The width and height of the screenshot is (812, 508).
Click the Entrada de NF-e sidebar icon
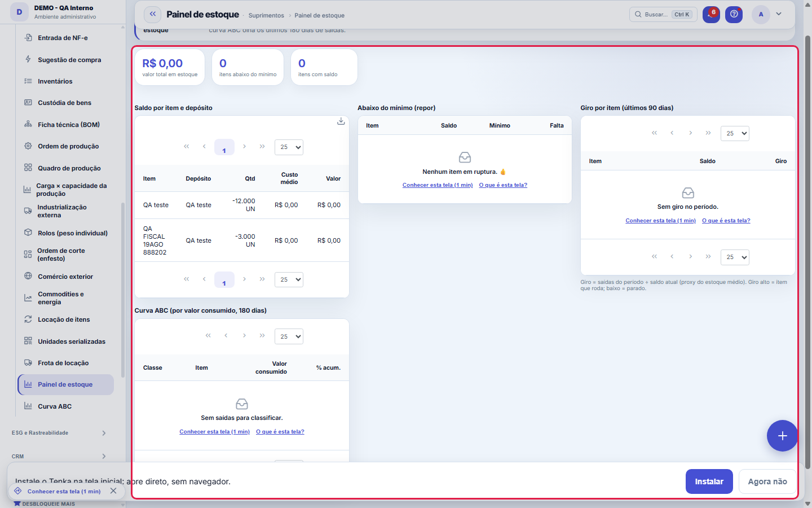[28, 38]
